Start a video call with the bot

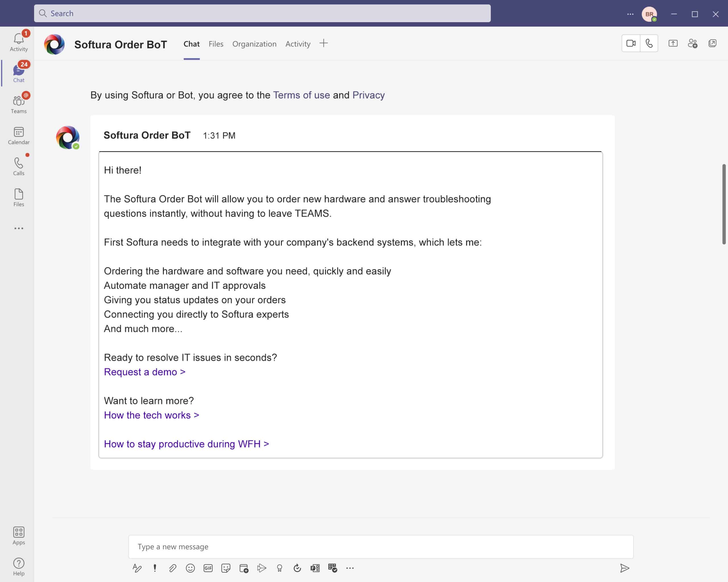(631, 43)
